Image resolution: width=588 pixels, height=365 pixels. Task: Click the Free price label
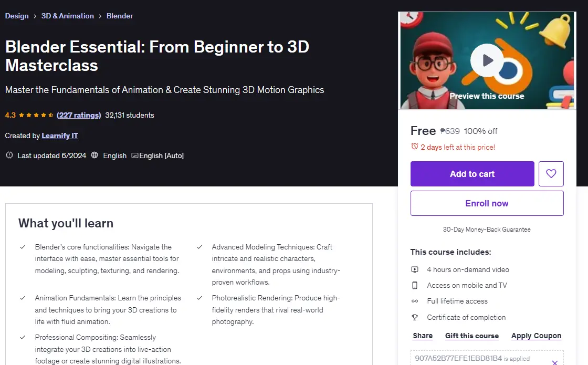[423, 131]
